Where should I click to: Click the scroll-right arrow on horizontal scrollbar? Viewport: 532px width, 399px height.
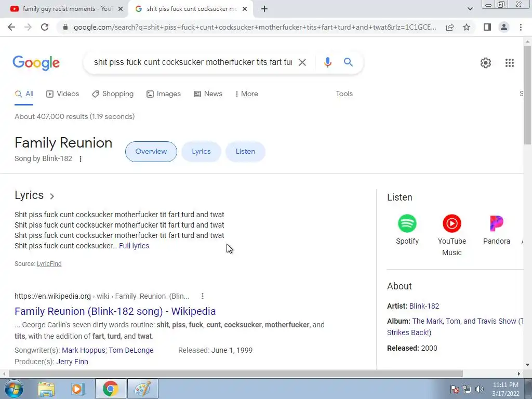pyautogui.click(x=519, y=374)
